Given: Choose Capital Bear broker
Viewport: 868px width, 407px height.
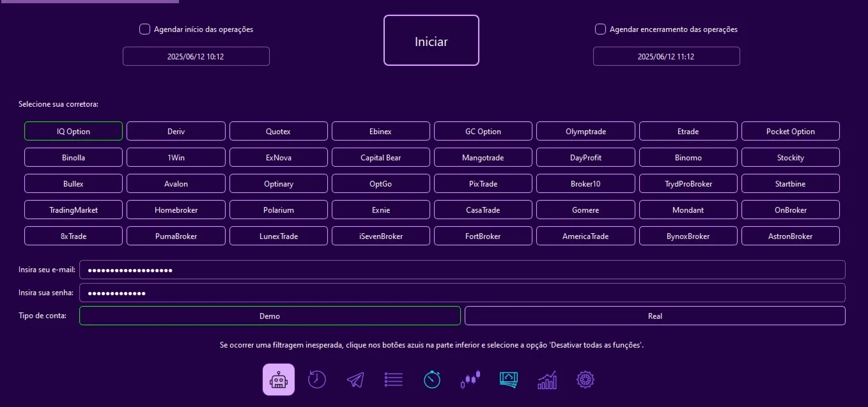Looking at the screenshot, I should [381, 157].
